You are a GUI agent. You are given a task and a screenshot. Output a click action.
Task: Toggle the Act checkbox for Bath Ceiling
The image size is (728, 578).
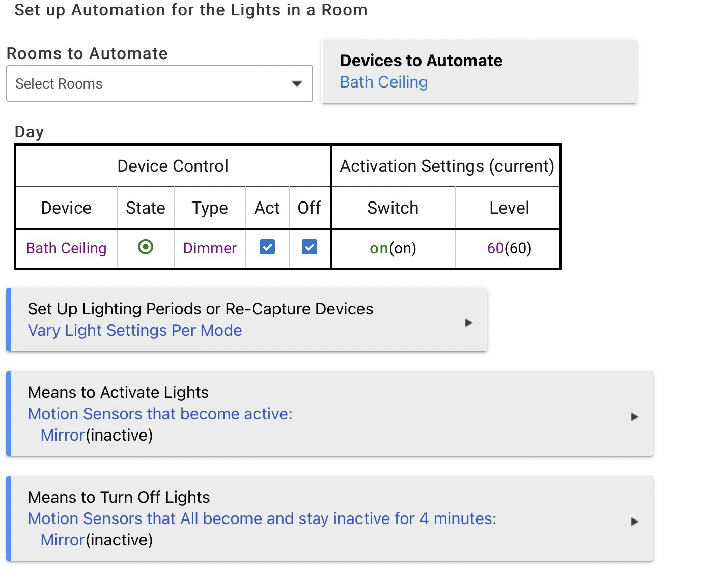(x=267, y=247)
